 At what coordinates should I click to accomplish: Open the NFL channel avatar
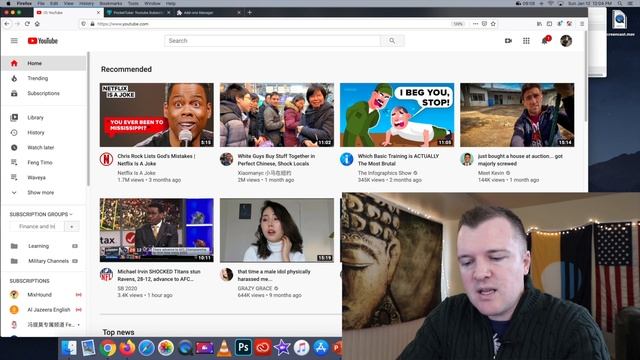point(107,274)
